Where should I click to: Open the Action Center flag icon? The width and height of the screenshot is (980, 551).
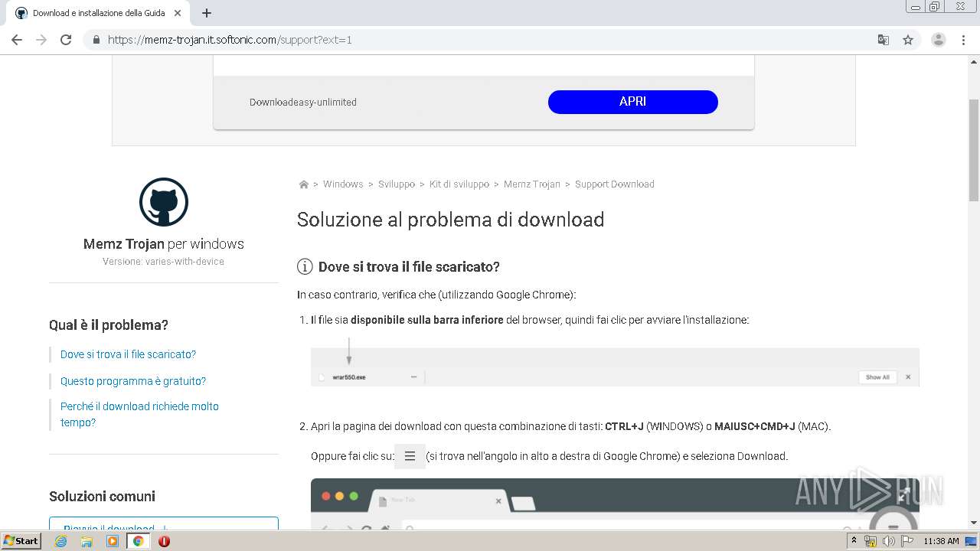click(907, 541)
